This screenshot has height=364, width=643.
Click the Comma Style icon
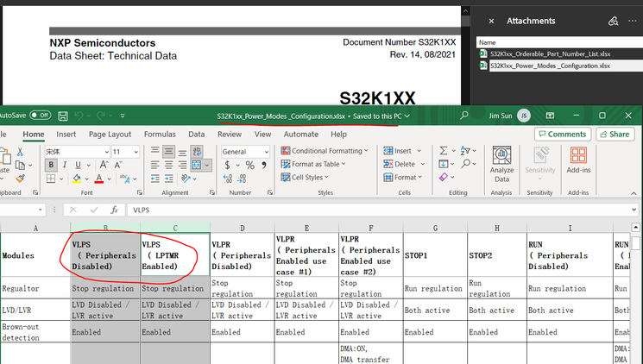tap(264, 165)
